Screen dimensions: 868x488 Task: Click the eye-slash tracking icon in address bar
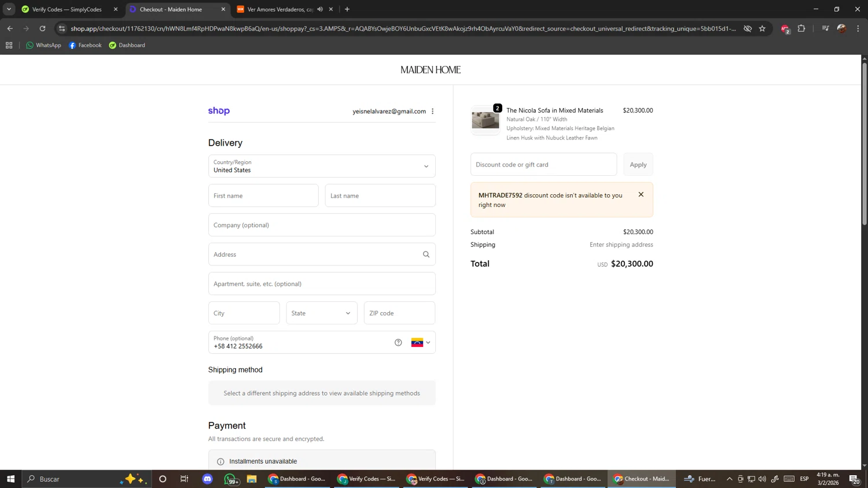(x=748, y=28)
